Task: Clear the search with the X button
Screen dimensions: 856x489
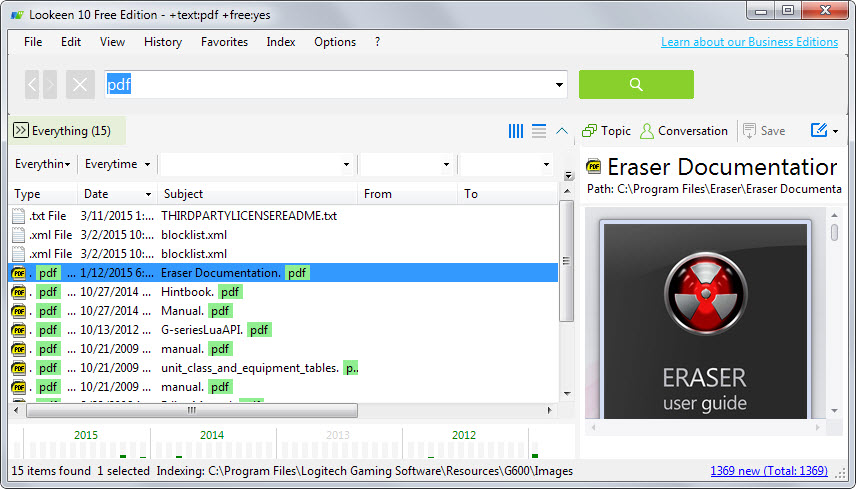Action: 80,85
